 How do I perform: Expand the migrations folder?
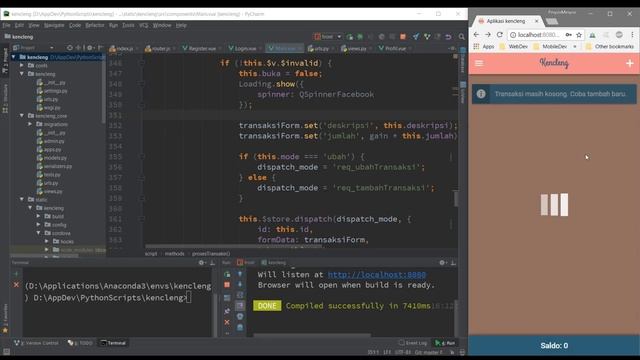[x=30, y=124]
